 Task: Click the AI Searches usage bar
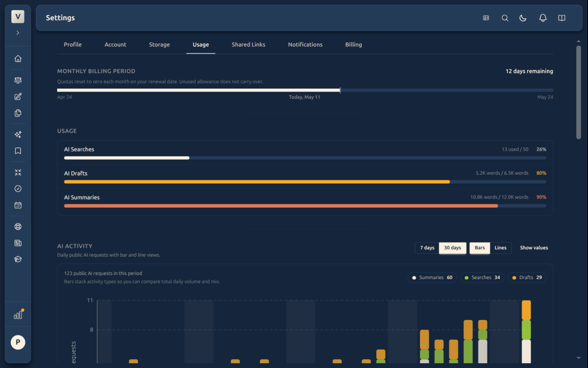tap(305, 158)
